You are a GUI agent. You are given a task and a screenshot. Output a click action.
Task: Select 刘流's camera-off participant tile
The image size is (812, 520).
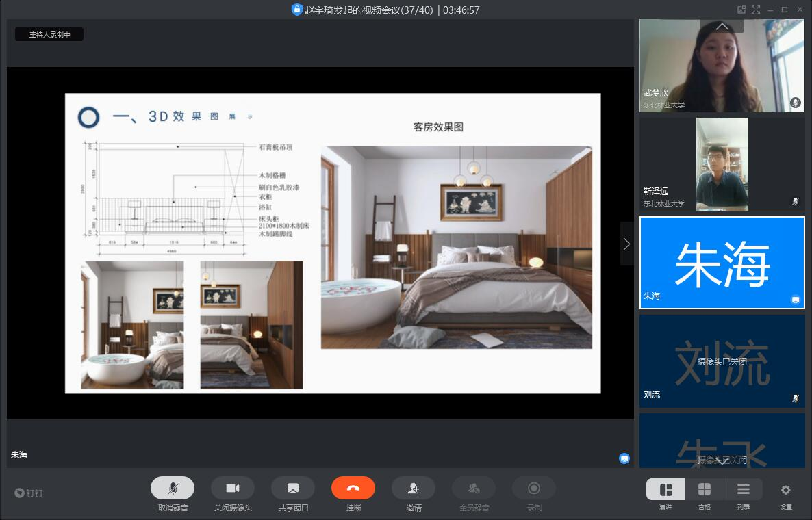(722, 361)
